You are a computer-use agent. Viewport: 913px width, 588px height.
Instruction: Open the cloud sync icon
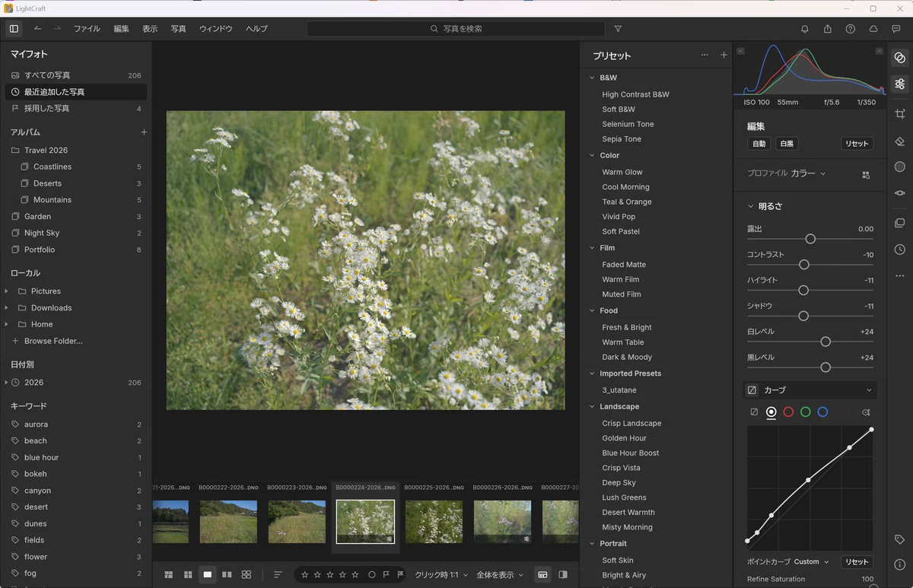pos(873,29)
